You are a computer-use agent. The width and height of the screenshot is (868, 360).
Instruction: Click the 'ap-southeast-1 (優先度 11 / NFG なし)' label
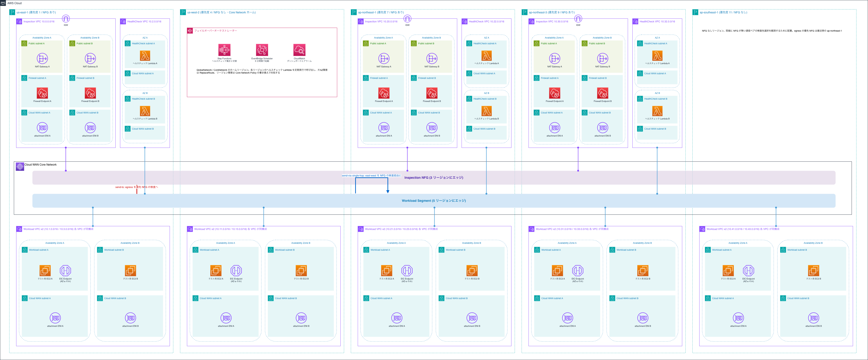click(x=723, y=12)
